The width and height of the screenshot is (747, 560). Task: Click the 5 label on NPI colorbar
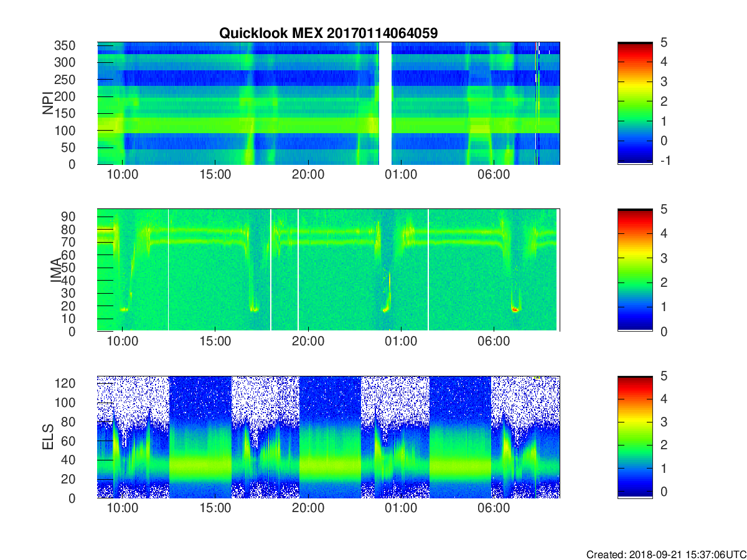click(x=664, y=42)
